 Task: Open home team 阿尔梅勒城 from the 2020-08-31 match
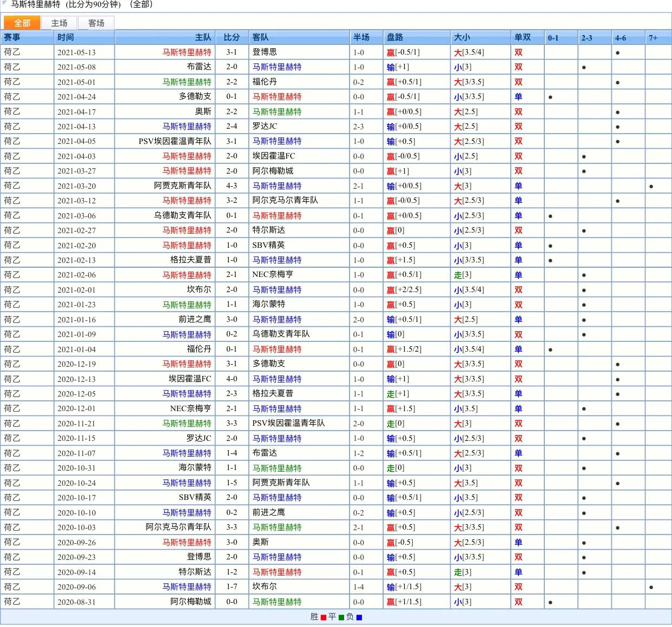(x=190, y=602)
